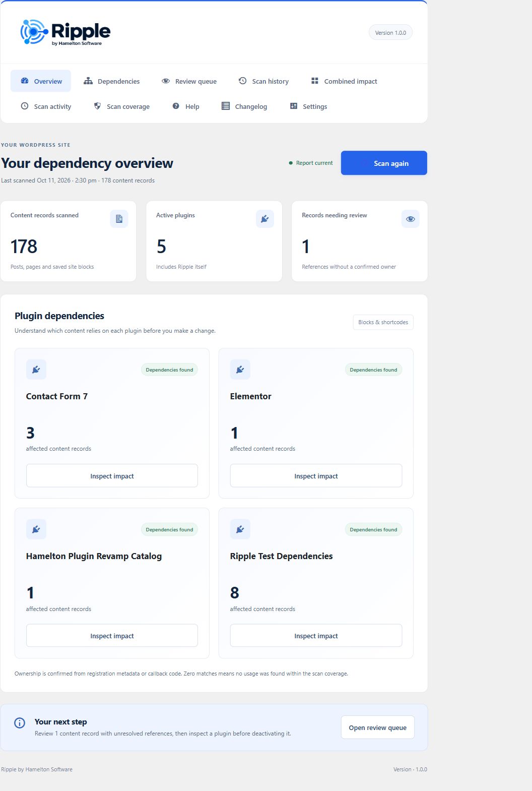
Task: Inspect impact for Elementor
Action: point(316,476)
